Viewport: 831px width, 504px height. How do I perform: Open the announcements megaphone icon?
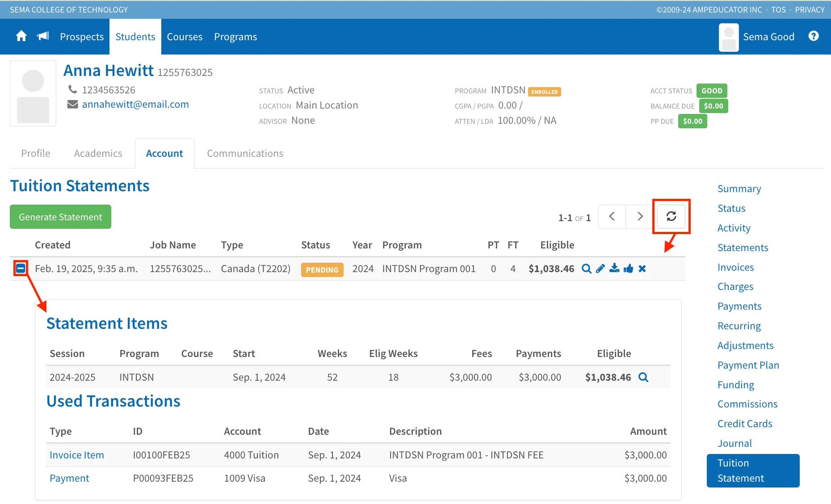click(43, 36)
